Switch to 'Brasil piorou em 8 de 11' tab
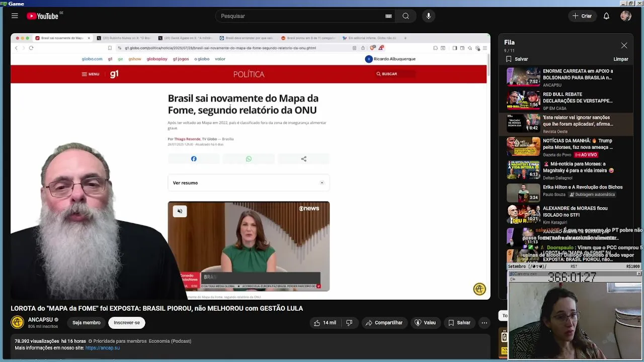Screen dimensions: 644x362 (309, 38)
